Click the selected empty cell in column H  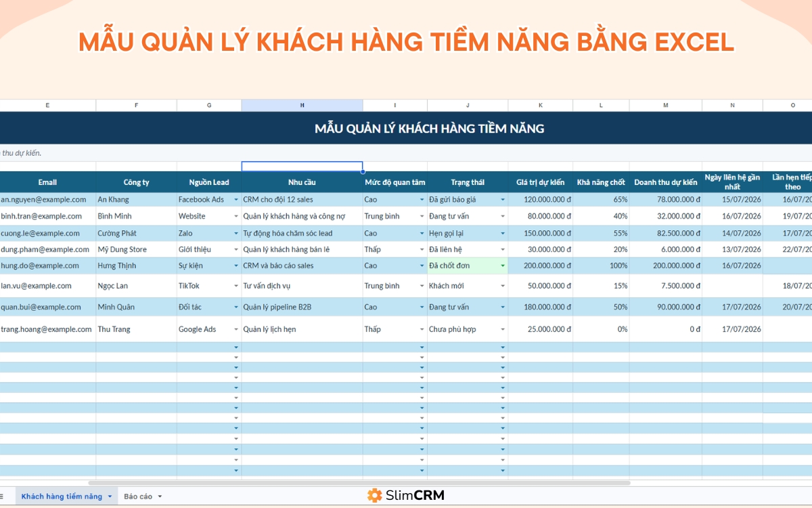pyautogui.click(x=302, y=167)
